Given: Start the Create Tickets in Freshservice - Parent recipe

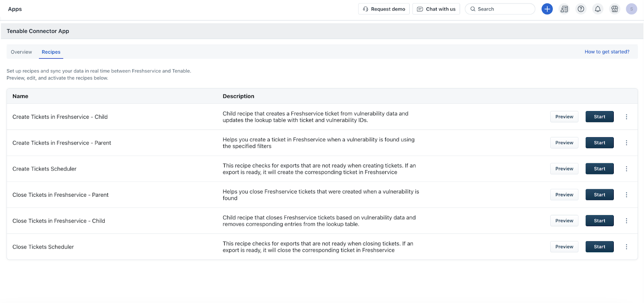Looking at the screenshot, I should pyautogui.click(x=599, y=143).
